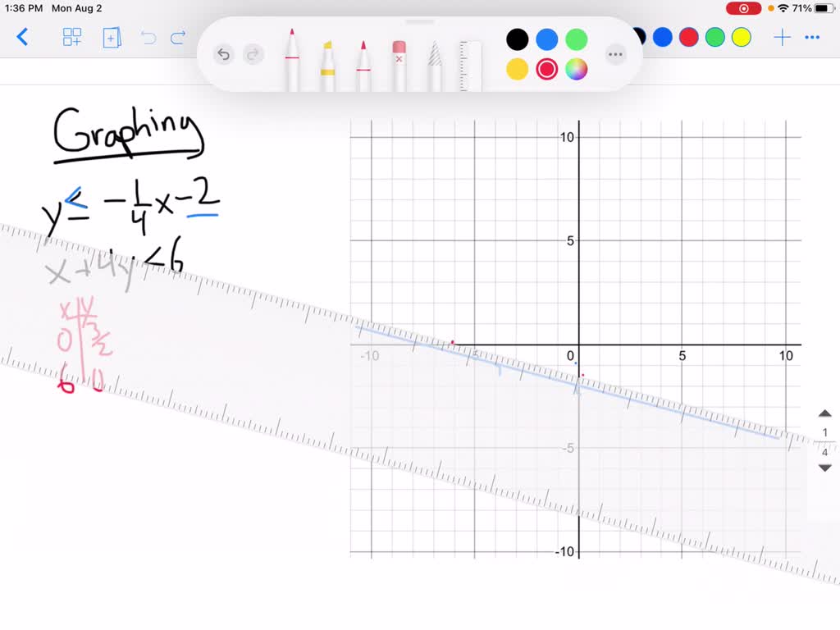This screenshot has width=840, height=630.
Task: Switch pen color to black
Action: coord(517,39)
